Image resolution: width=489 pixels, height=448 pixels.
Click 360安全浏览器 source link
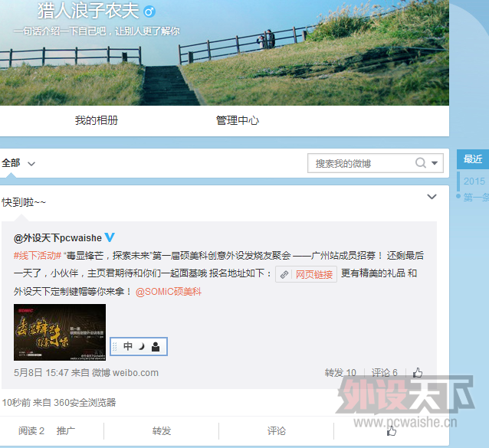(84, 403)
